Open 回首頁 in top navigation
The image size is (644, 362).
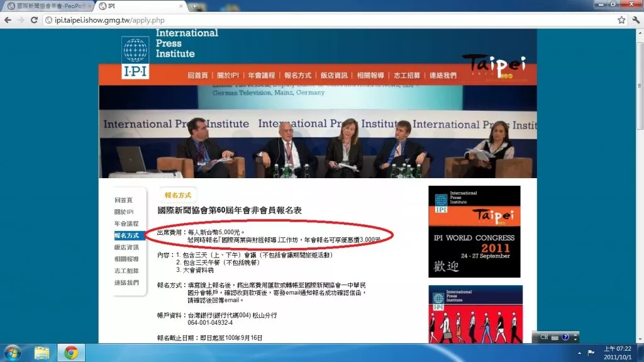197,76
